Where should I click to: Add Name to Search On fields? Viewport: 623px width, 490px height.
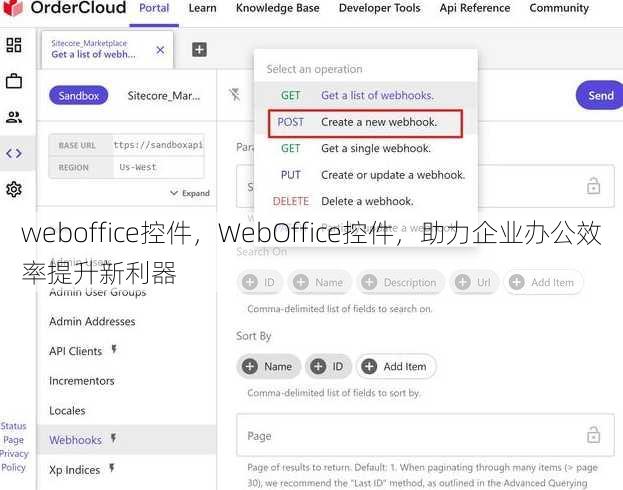pyautogui.click(x=319, y=282)
